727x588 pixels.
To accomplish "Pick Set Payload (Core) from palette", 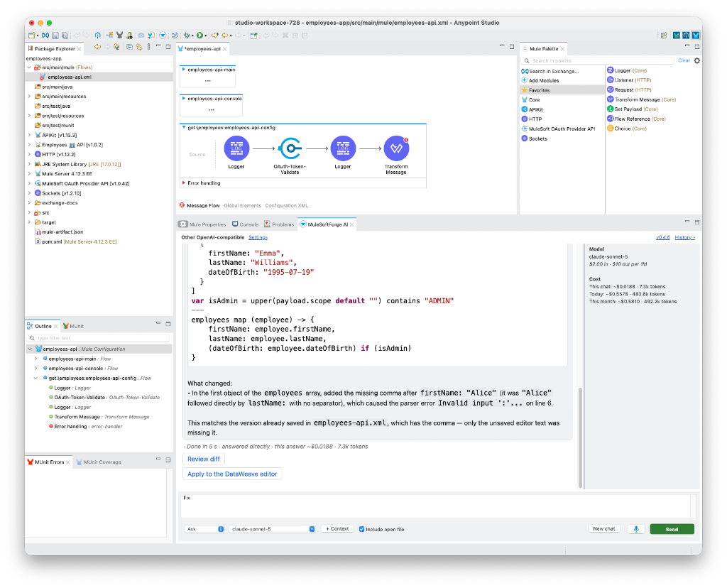I will click(633, 109).
